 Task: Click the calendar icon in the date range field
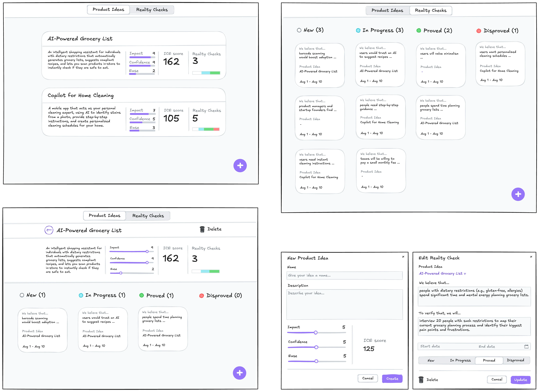[526, 346]
